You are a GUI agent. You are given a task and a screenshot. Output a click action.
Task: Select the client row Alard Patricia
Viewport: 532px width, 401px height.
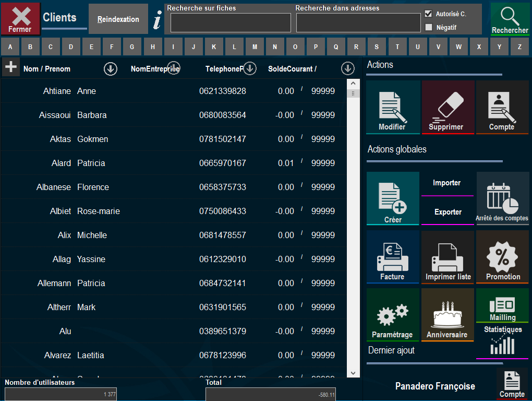tap(173, 163)
